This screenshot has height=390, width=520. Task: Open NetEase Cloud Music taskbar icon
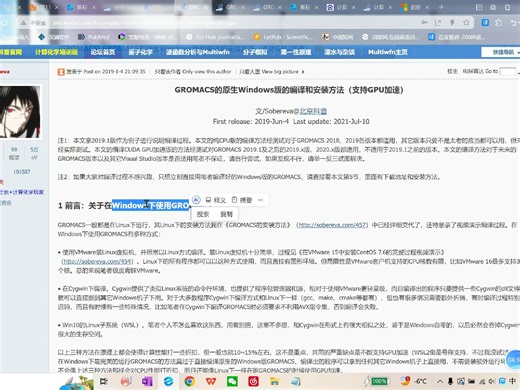(253, 381)
